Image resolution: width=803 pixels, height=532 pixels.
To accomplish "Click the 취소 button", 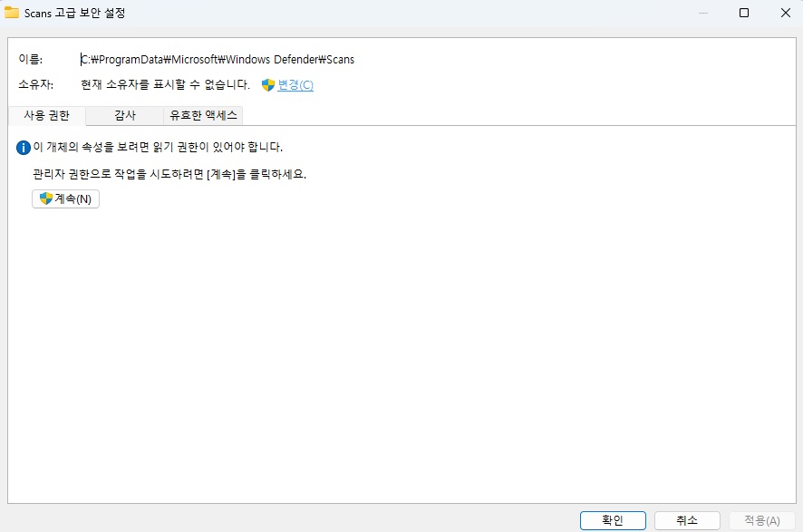I will click(x=687, y=520).
